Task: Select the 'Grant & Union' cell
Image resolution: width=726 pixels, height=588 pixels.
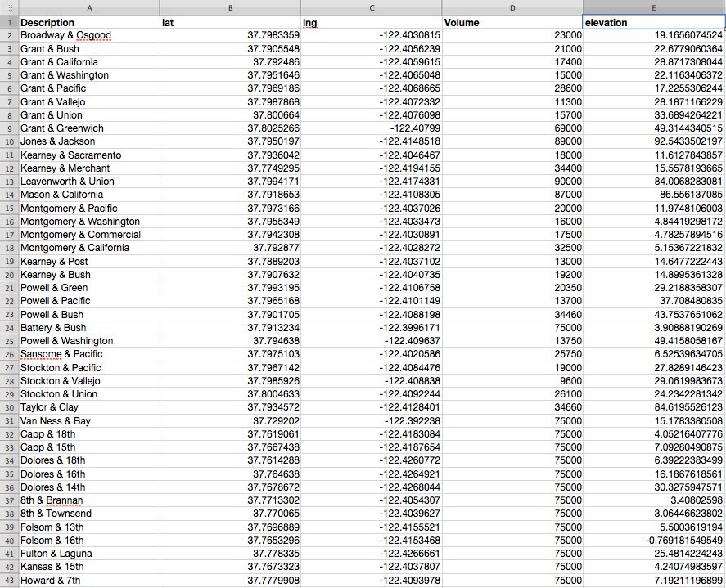Action: point(89,114)
